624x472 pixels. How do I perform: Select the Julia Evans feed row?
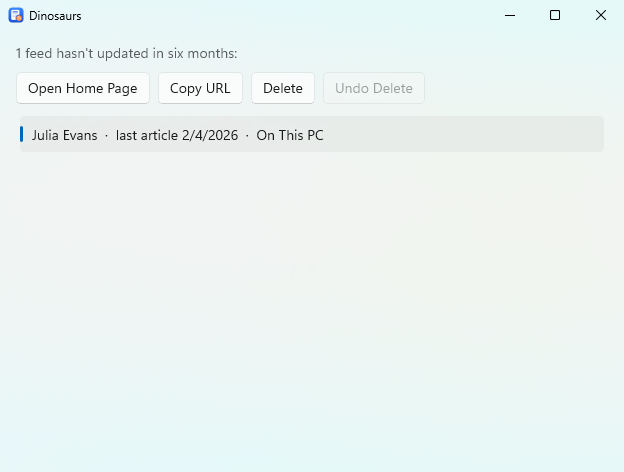pyautogui.click(x=312, y=135)
